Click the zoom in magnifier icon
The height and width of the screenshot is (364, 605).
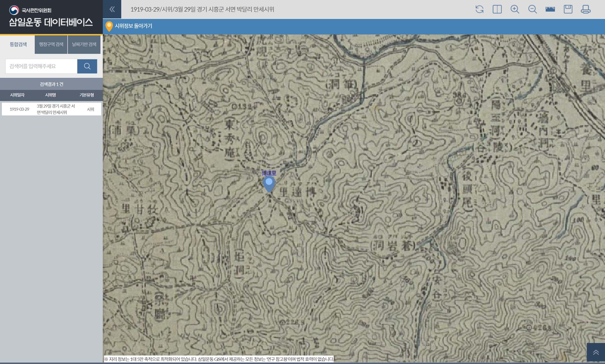[515, 9]
